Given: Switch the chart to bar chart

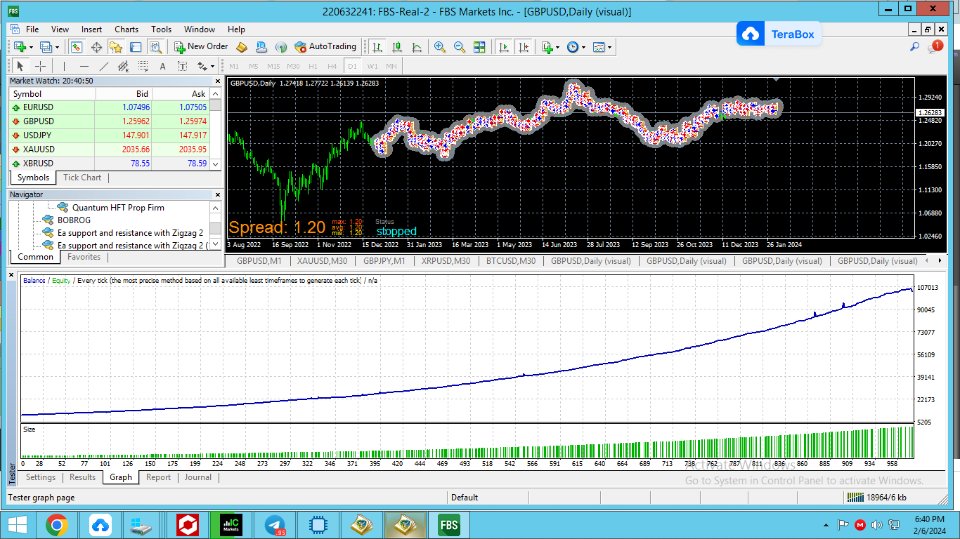Looking at the screenshot, I should point(377,47).
